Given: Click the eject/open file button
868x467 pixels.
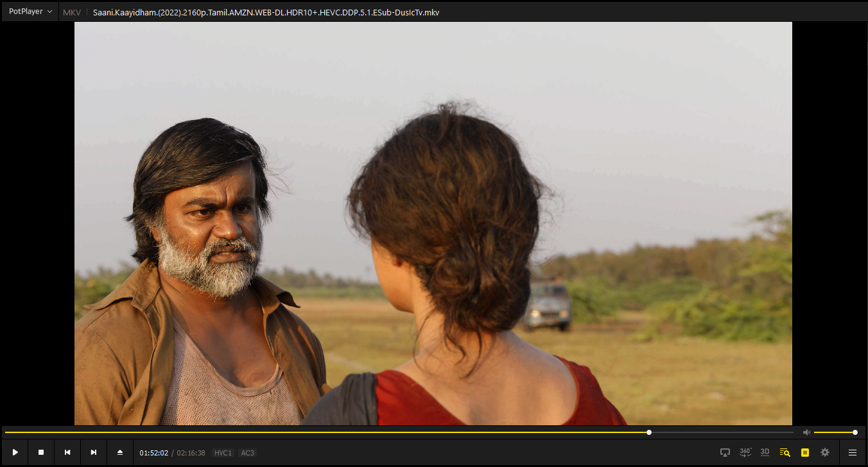Looking at the screenshot, I should [120, 452].
